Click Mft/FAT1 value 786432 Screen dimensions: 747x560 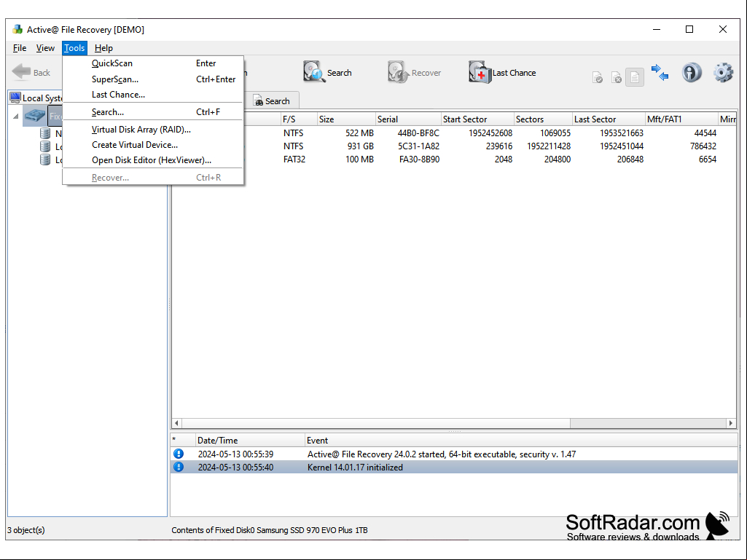(703, 146)
